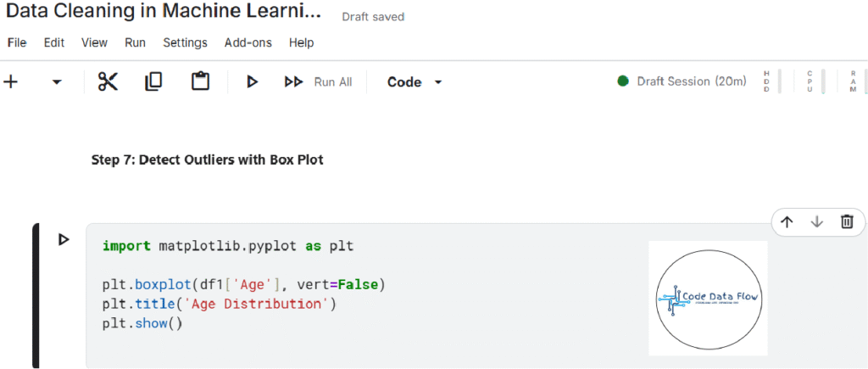This screenshot has width=868, height=369.
Task: Delete the cell using trash icon
Action: point(847,222)
